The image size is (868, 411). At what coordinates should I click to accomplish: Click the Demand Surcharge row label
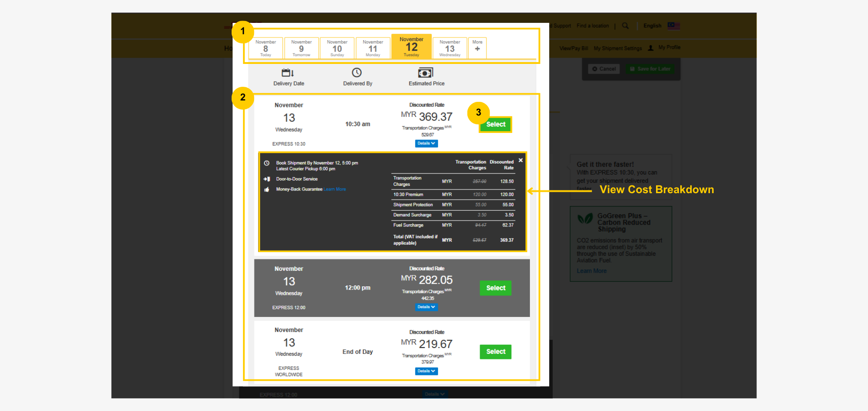pos(412,215)
